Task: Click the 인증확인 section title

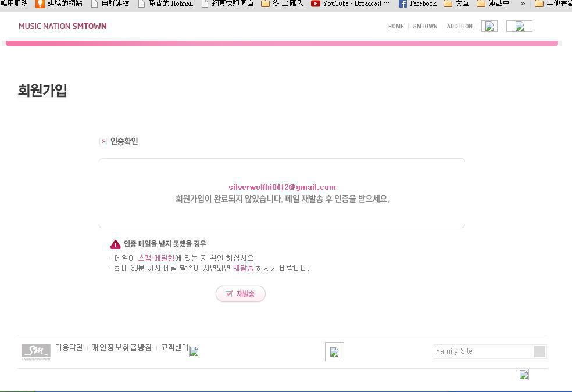Action: [x=124, y=141]
